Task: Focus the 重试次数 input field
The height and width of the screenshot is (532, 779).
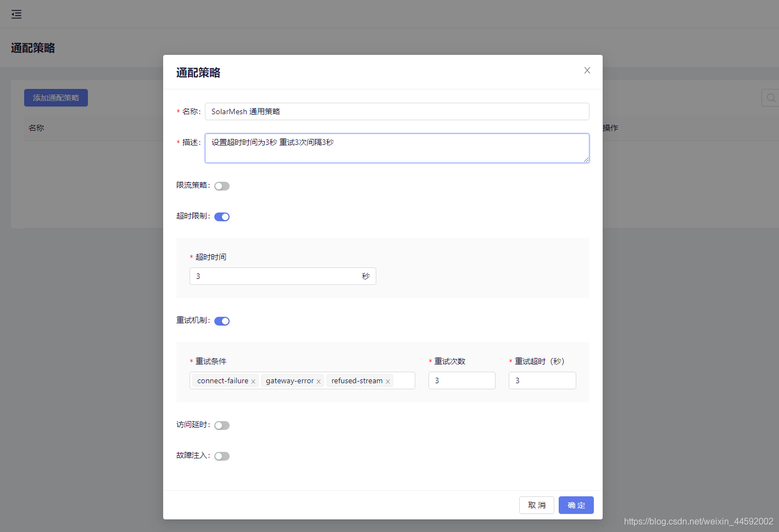Action: pos(462,380)
